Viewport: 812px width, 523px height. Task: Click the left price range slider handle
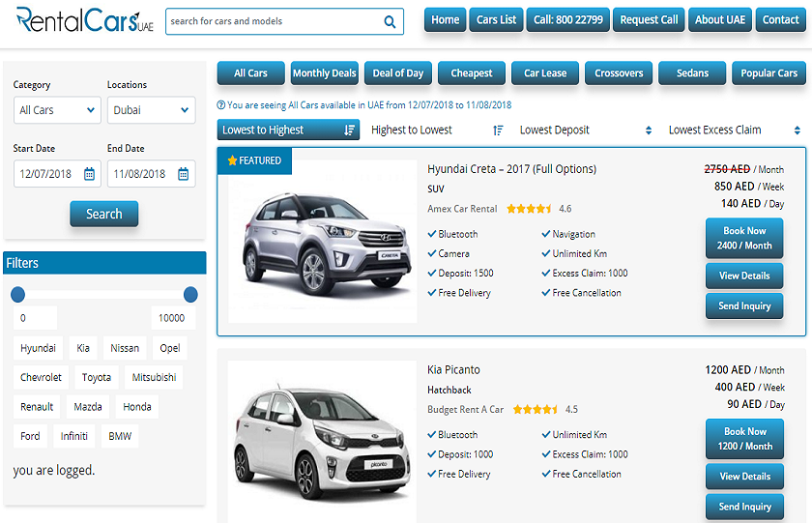[x=17, y=294]
